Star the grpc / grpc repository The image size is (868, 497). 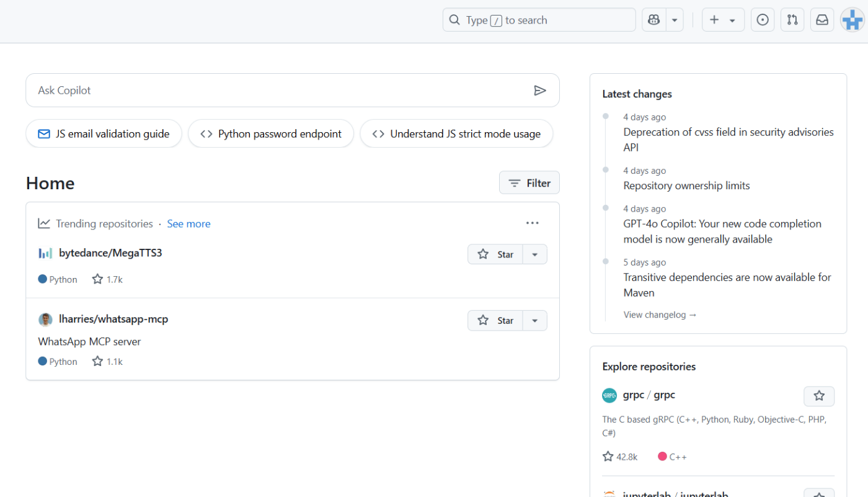(819, 396)
